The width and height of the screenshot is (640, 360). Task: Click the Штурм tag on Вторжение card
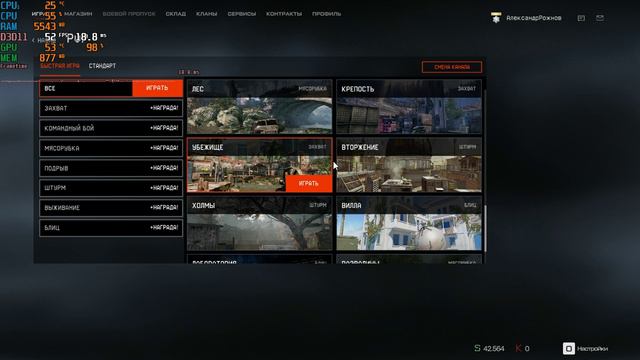(467, 147)
